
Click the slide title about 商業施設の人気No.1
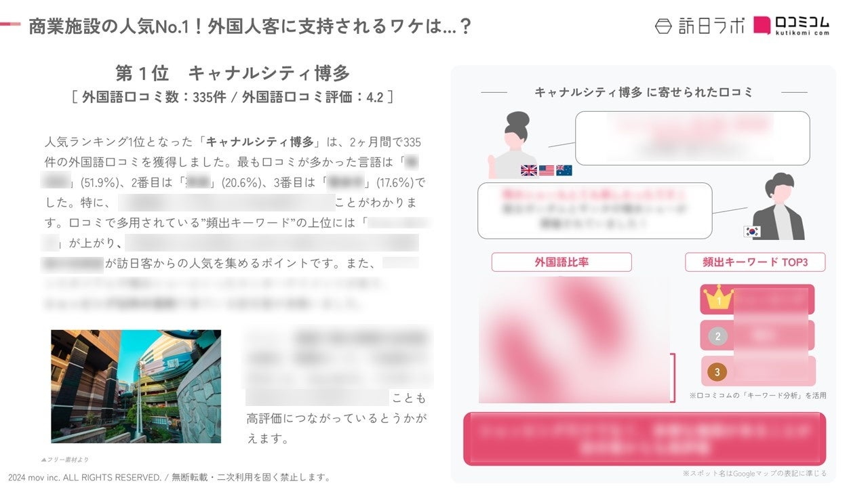(x=250, y=26)
